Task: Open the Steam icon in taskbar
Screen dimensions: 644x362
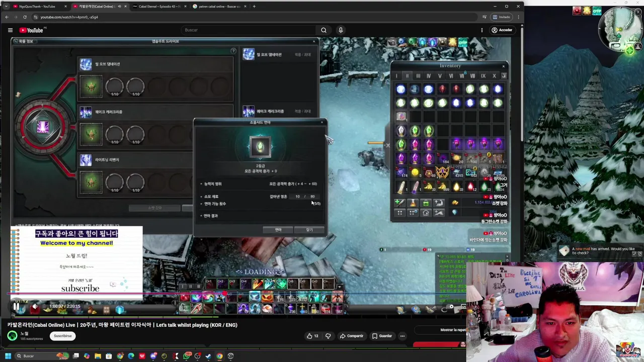Action: pos(208,356)
